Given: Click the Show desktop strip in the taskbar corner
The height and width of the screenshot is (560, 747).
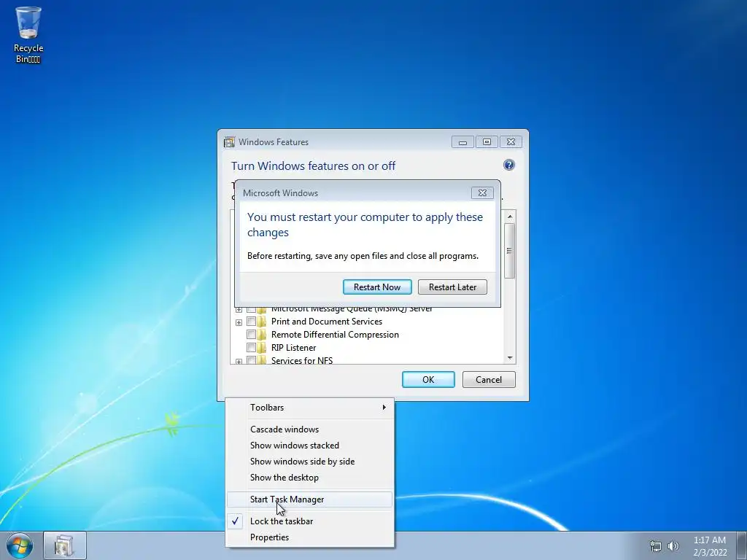Looking at the screenshot, I should 742,545.
